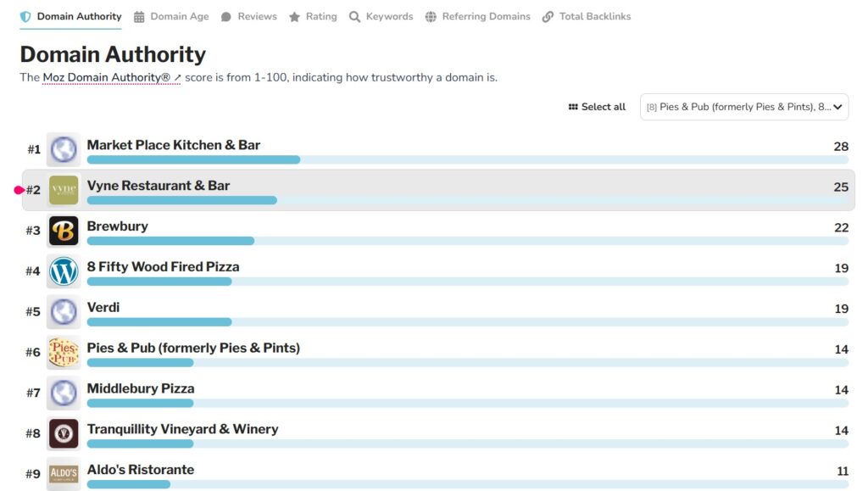Click the globe icon for Market Place Kitchen
868x491 pixels.
tap(64, 149)
